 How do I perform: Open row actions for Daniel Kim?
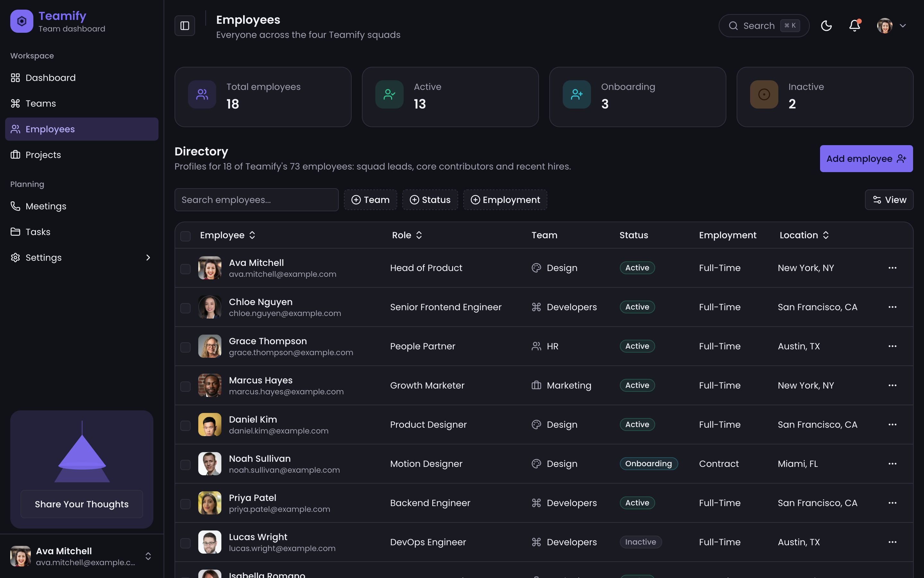892,424
